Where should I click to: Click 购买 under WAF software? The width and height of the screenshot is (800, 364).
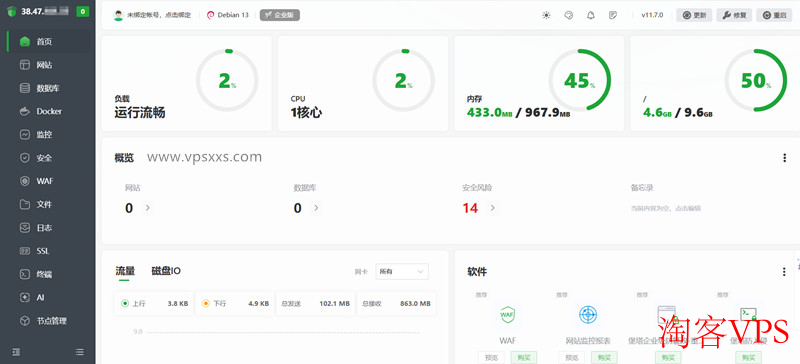pyautogui.click(x=523, y=357)
